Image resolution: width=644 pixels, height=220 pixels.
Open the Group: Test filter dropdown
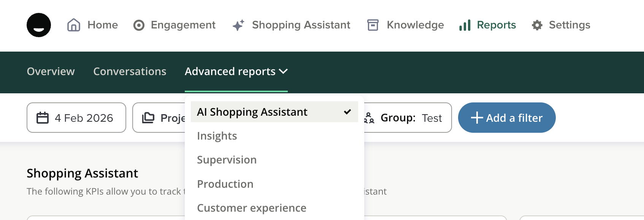click(x=411, y=118)
